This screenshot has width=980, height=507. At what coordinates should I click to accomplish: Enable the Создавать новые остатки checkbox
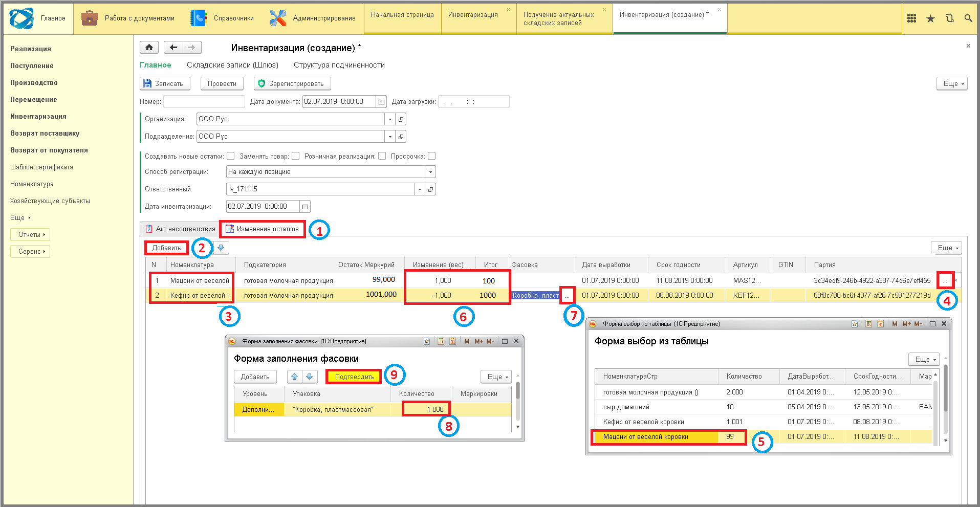tap(230, 156)
